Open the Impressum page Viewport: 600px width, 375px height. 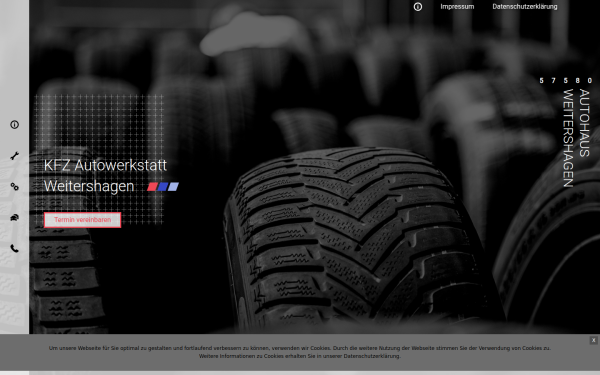click(457, 7)
